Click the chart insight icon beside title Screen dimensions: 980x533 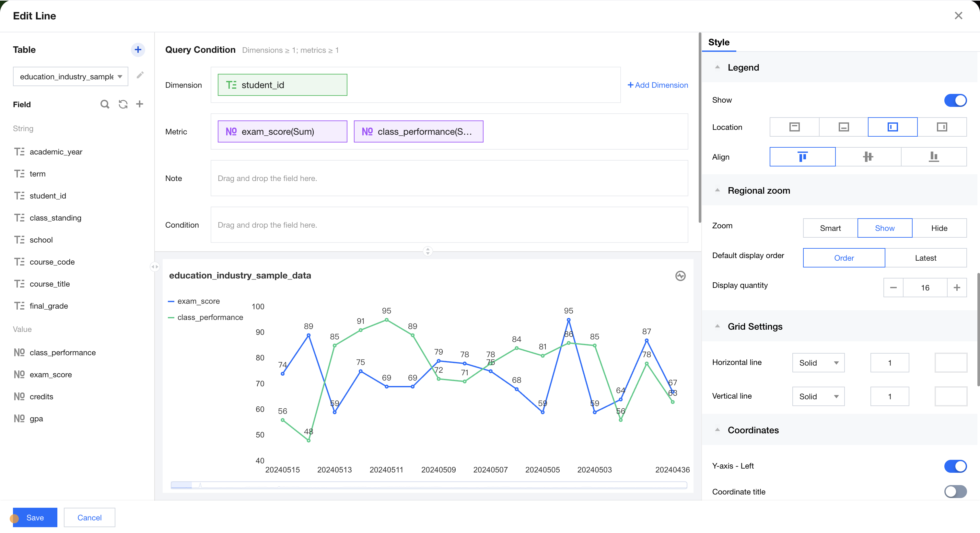point(680,276)
